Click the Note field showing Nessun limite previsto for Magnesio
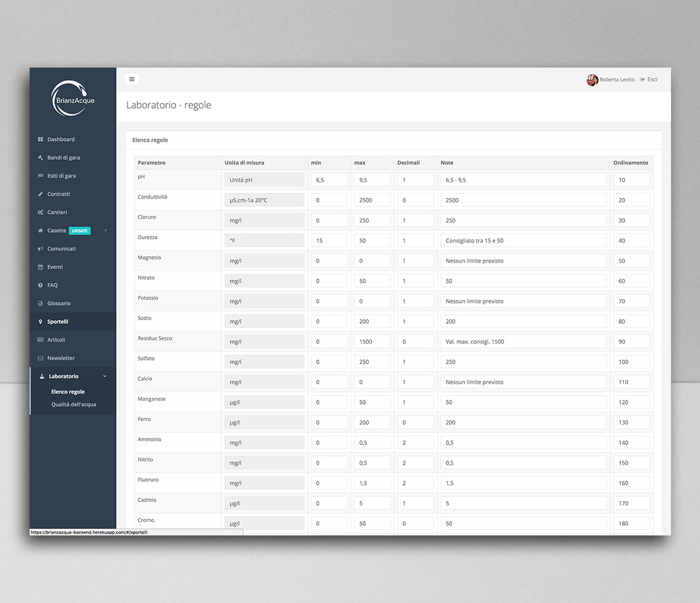The height and width of the screenshot is (603, 700). (523, 260)
